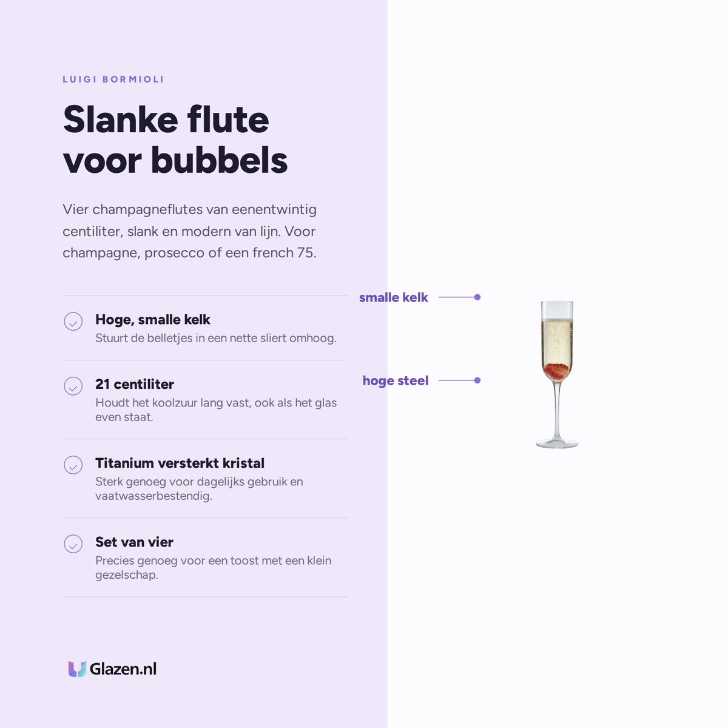Click the Glazen.nl logo icon
This screenshot has height=728, width=728.
77,669
